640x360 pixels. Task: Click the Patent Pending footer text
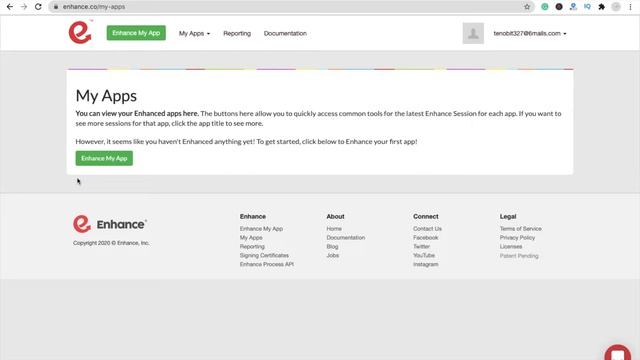[519, 256]
